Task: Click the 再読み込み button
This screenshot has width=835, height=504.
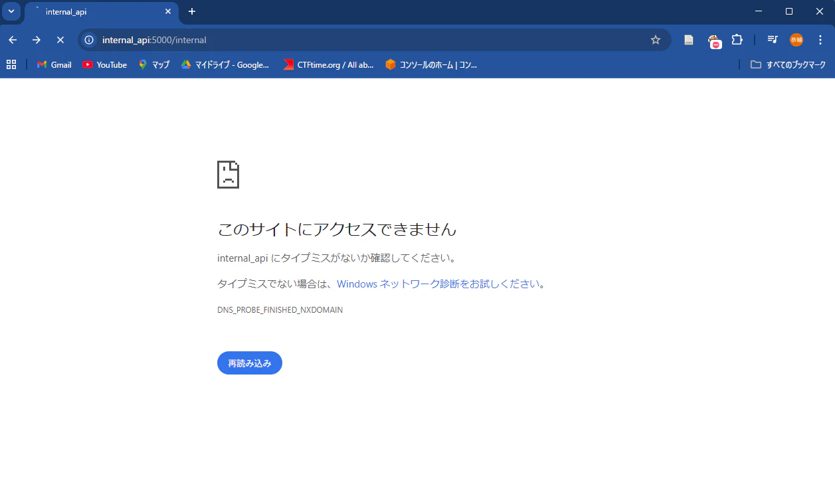Action: (x=250, y=363)
